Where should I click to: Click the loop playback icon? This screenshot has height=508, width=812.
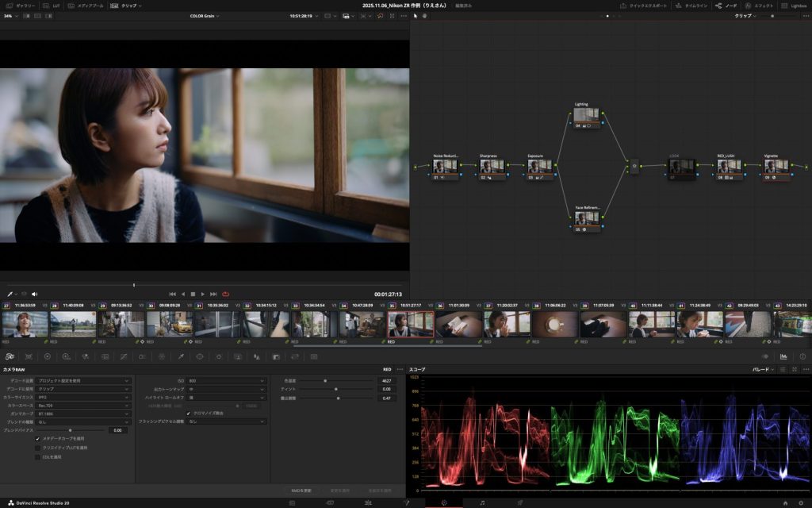(x=226, y=294)
